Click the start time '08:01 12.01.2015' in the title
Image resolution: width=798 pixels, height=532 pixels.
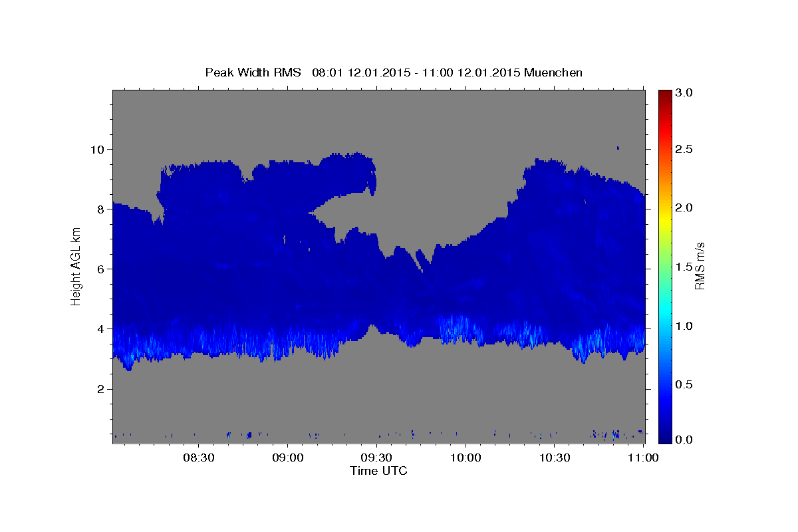pyautogui.click(x=360, y=72)
